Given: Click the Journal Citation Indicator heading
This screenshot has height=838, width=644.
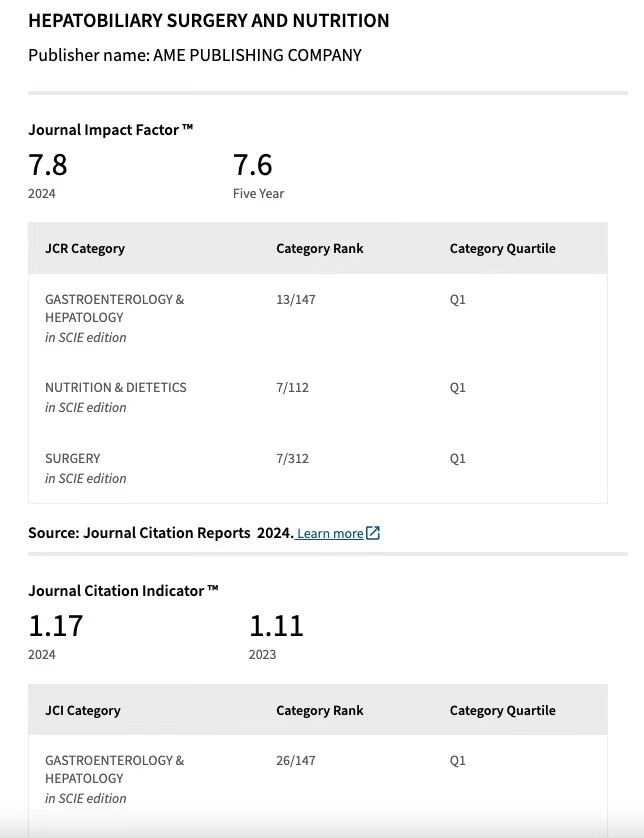Looking at the screenshot, I should pyautogui.click(x=123, y=591).
